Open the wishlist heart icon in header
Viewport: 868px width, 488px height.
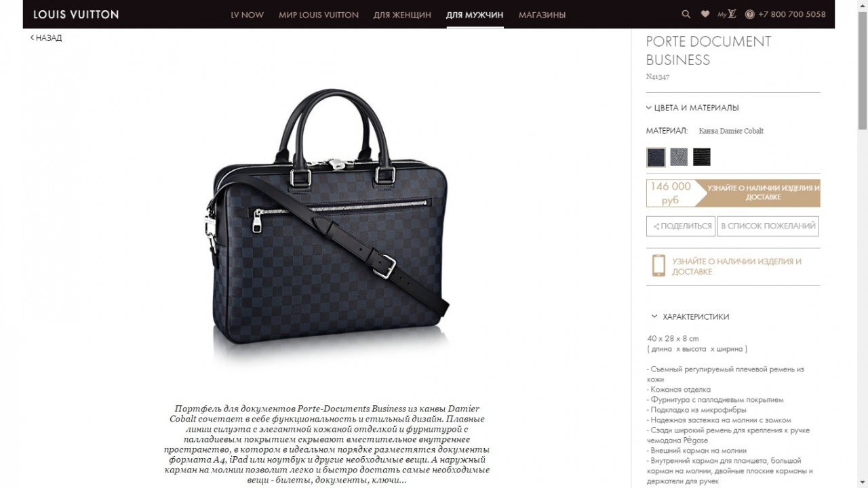coord(705,14)
